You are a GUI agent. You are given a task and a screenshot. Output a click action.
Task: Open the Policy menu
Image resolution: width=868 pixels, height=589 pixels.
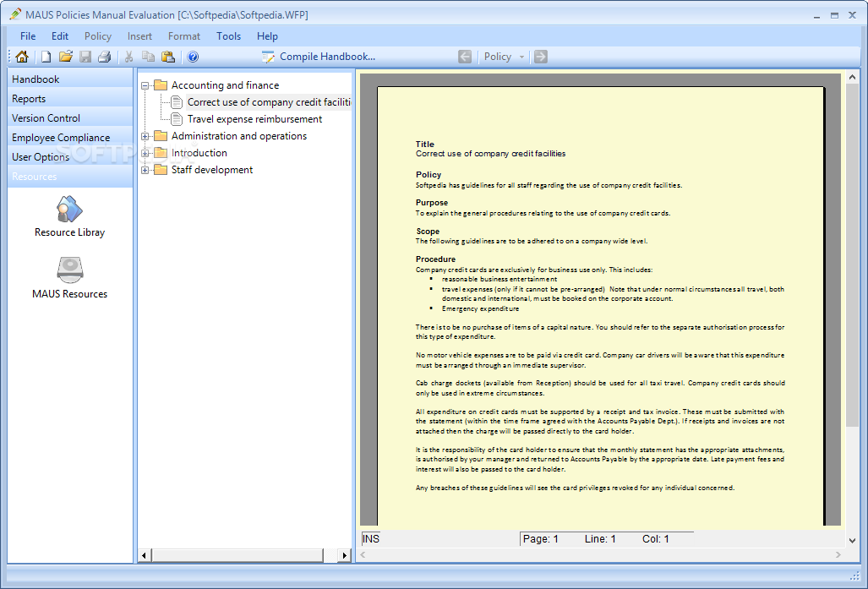point(98,36)
